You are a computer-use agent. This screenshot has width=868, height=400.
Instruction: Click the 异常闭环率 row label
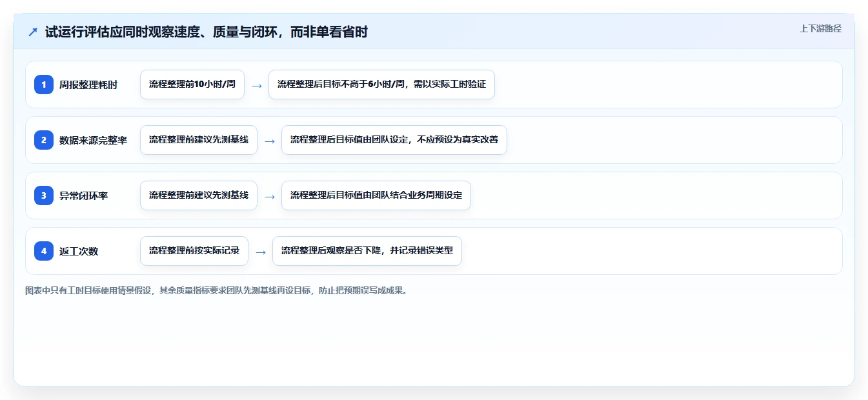click(x=84, y=195)
